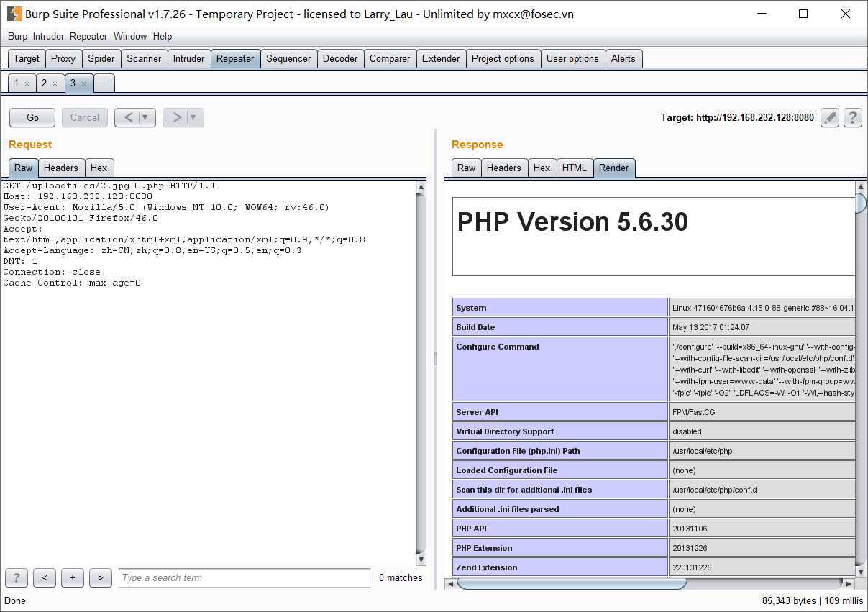Click the response horizontal scrollbar thumb
The image size is (868, 612).
coord(572,583)
